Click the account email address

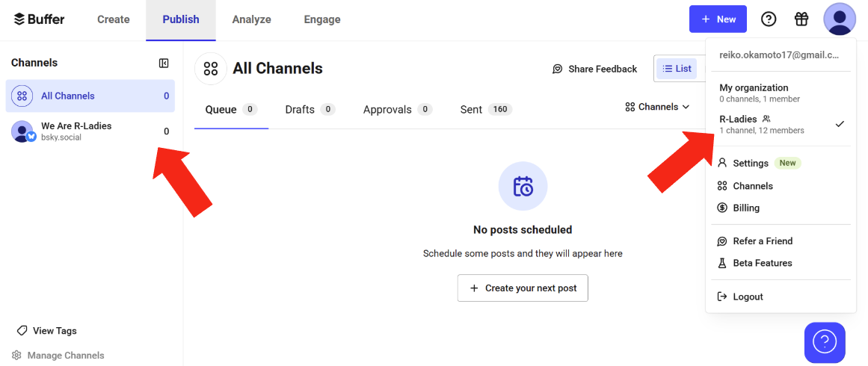(779, 55)
